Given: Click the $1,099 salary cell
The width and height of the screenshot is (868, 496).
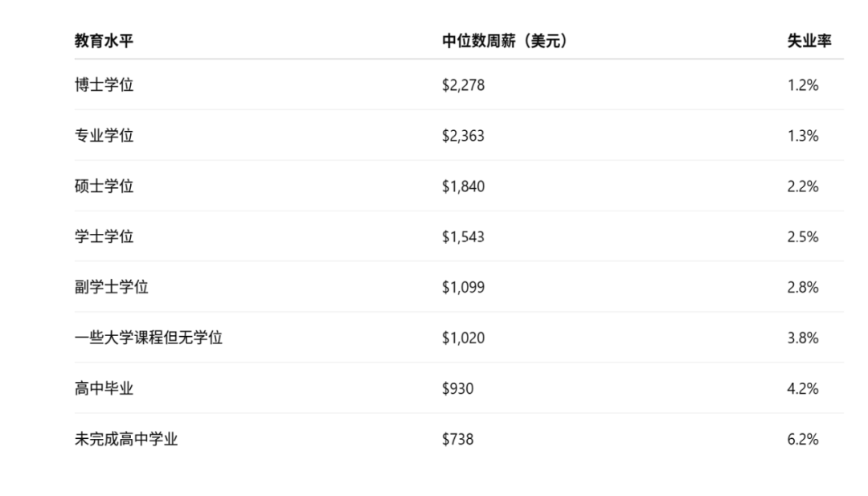Looking at the screenshot, I should pos(464,287).
